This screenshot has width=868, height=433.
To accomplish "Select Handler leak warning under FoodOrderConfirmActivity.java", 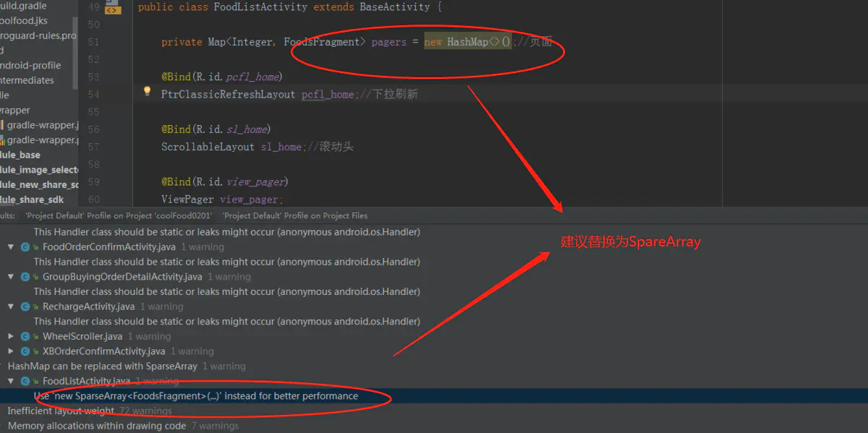I will [226, 262].
